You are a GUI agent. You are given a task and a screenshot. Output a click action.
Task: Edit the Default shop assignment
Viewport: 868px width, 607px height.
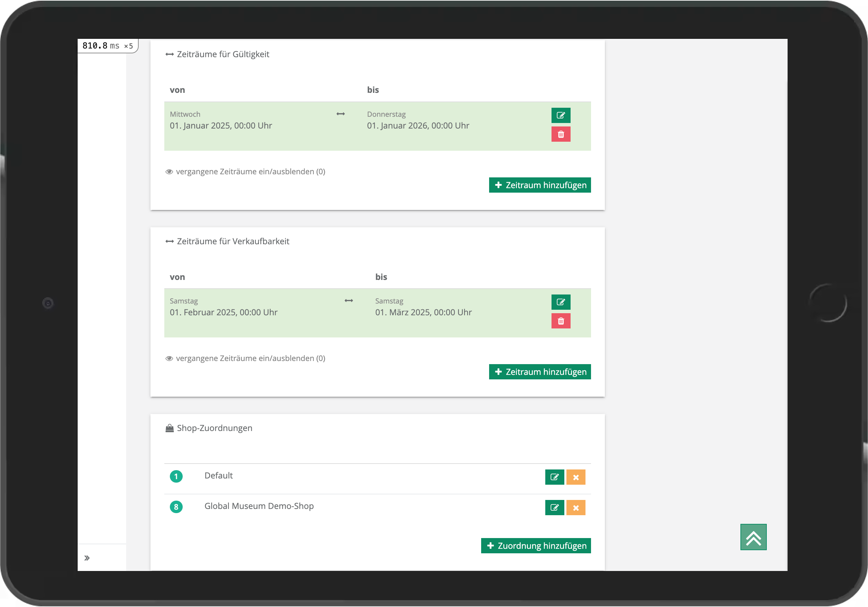(x=555, y=477)
